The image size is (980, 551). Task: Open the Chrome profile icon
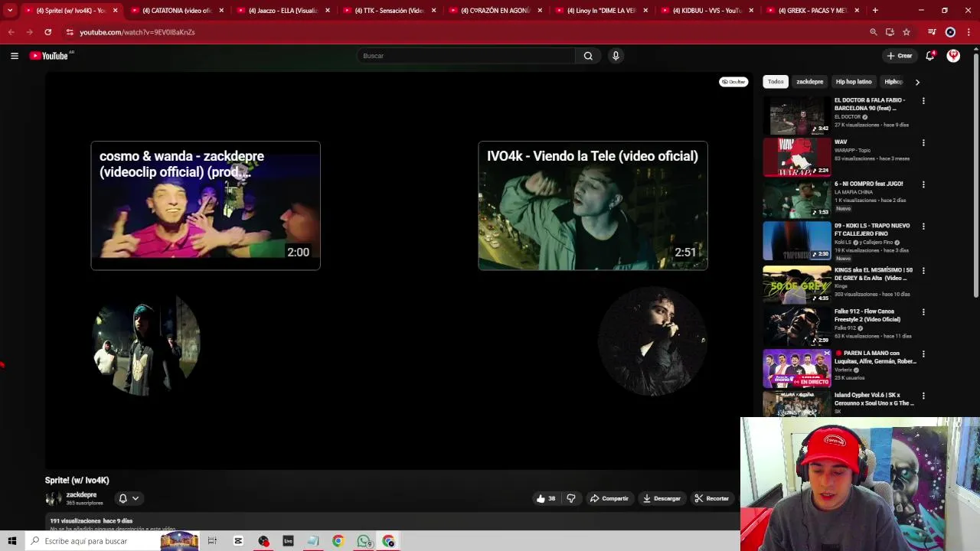[x=950, y=32]
